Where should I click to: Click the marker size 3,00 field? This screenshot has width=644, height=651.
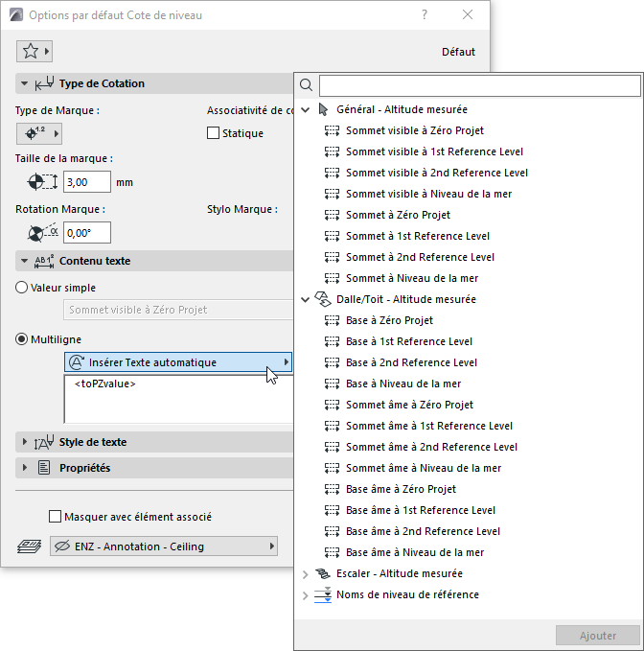[x=87, y=182]
